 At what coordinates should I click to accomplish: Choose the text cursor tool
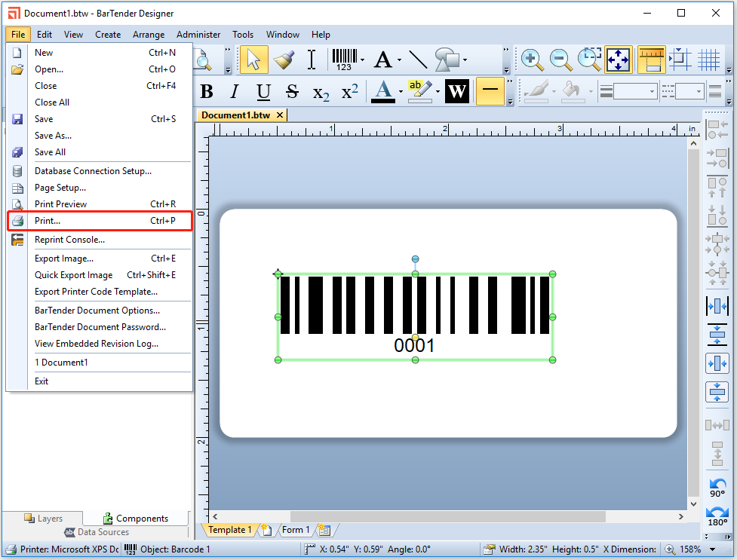[x=311, y=60]
